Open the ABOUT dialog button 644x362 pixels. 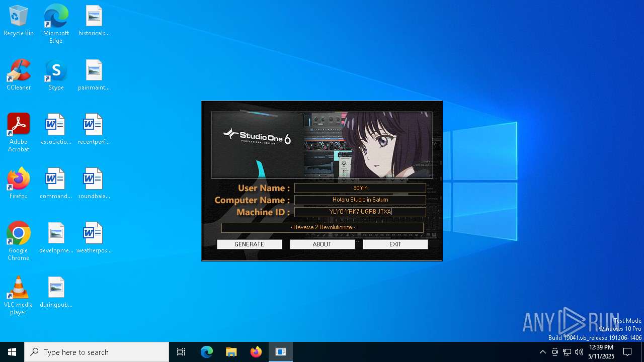pos(322,244)
